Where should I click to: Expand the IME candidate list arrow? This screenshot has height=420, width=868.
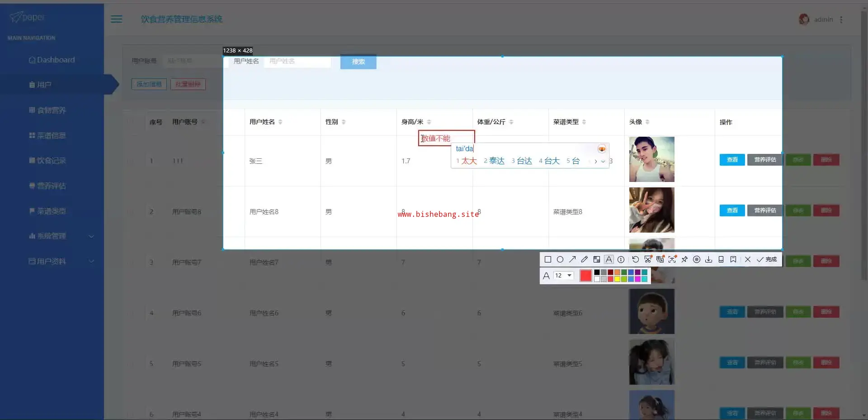(x=603, y=161)
